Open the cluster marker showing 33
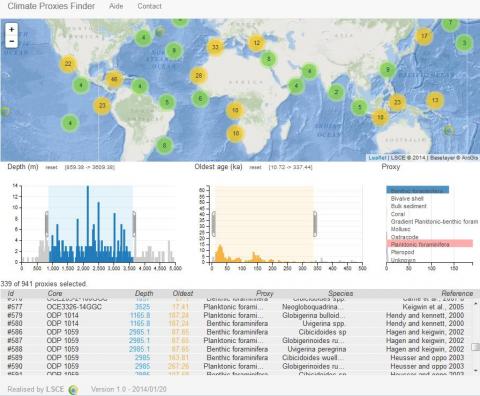The height and width of the screenshot is (396, 480). click(x=215, y=47)
